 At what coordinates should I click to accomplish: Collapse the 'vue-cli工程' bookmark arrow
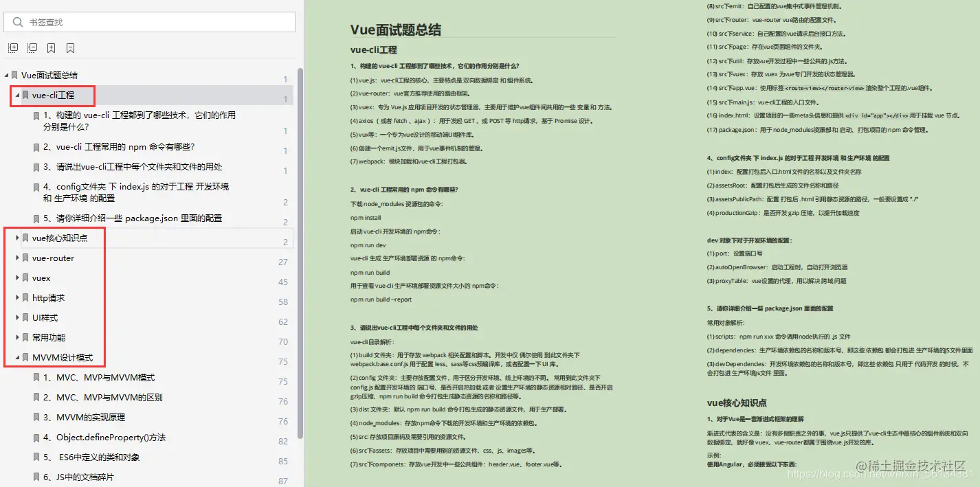click(x=17, y=95)
